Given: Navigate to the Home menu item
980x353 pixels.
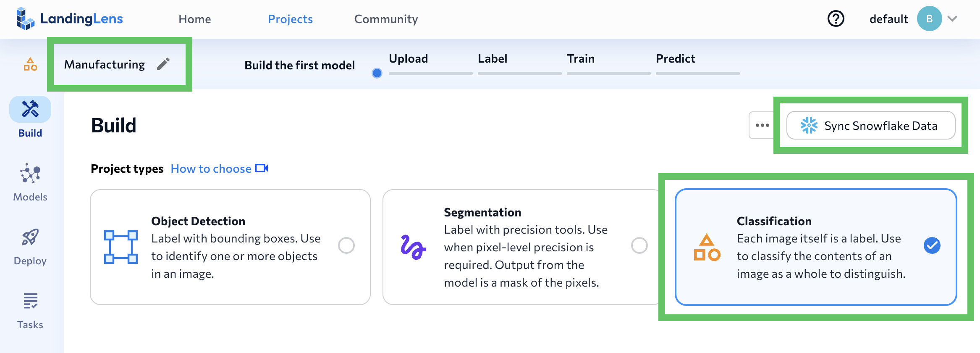Looking at the screenshot, I should pos(195,19).
